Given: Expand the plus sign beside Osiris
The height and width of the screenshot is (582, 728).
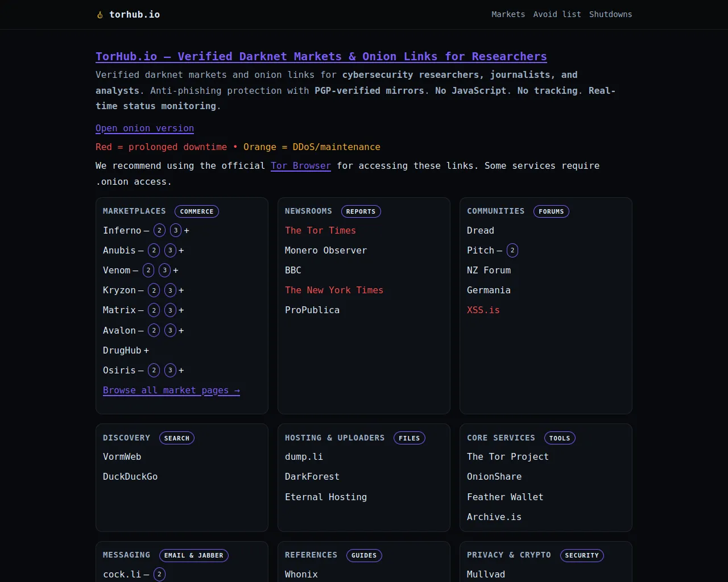Looking at the screenshot, I should [181, 371].
